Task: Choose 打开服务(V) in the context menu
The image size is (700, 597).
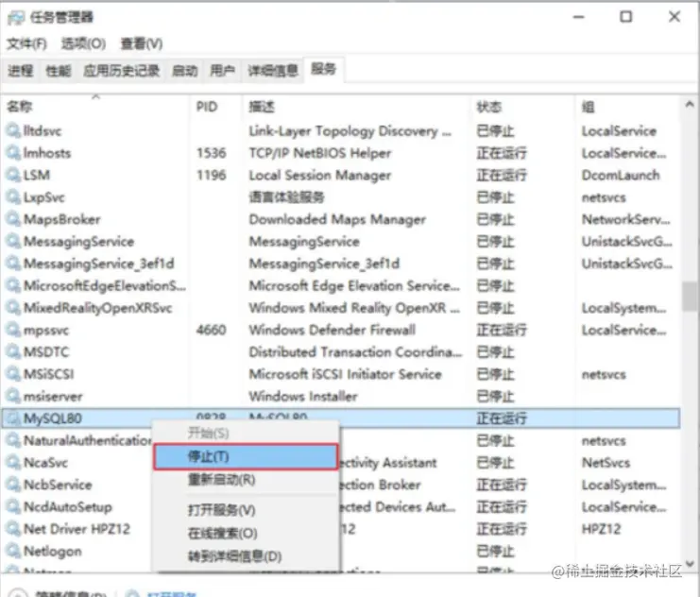Action: pos(246,509)
